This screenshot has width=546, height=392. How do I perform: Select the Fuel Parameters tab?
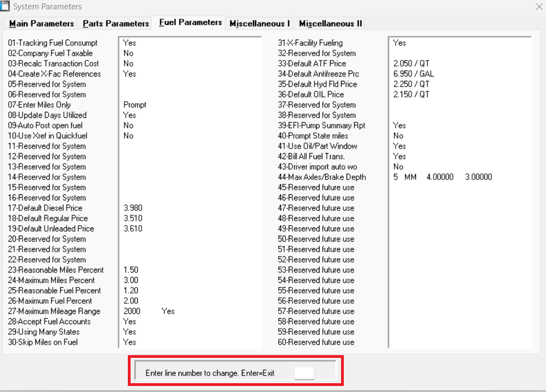tap(190, 23)
